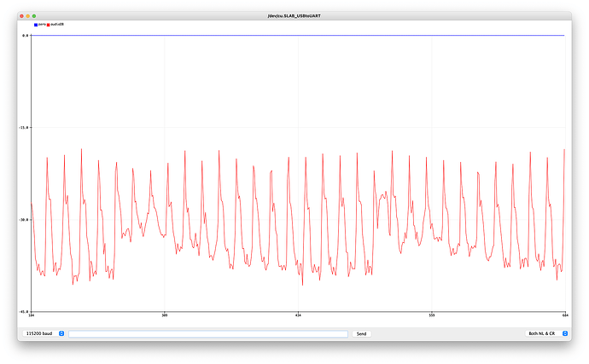The height and width of the screenshot is (364, 589).
Task: Open the Both NL & CR line-ending dropdown
Action: pos(546,333)
